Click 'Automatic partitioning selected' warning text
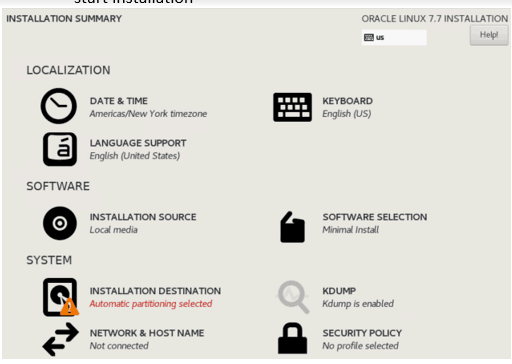Image resolution: width=512 pixels, height=364 pixels. tap(151, 304)
